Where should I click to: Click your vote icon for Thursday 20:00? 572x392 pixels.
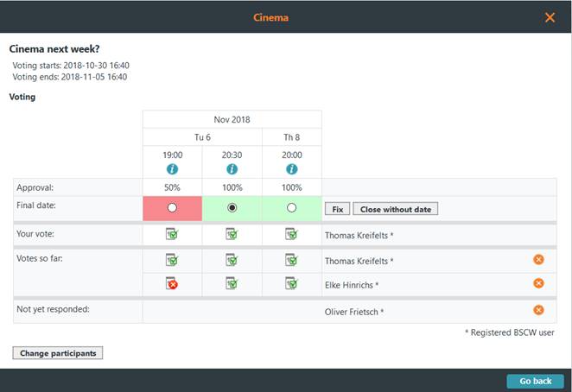point(291,234)
